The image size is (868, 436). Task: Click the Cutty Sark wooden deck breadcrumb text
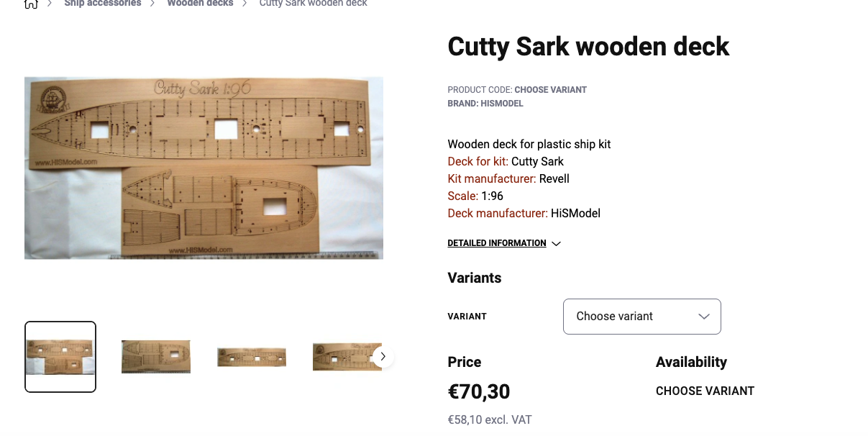313,4
